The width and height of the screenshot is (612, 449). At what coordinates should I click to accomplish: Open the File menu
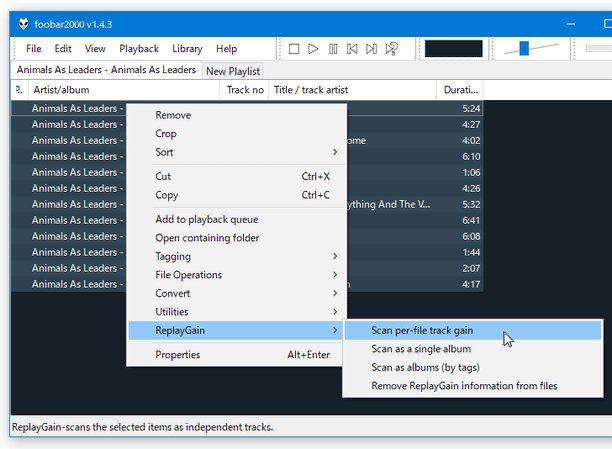click(34, 49)
